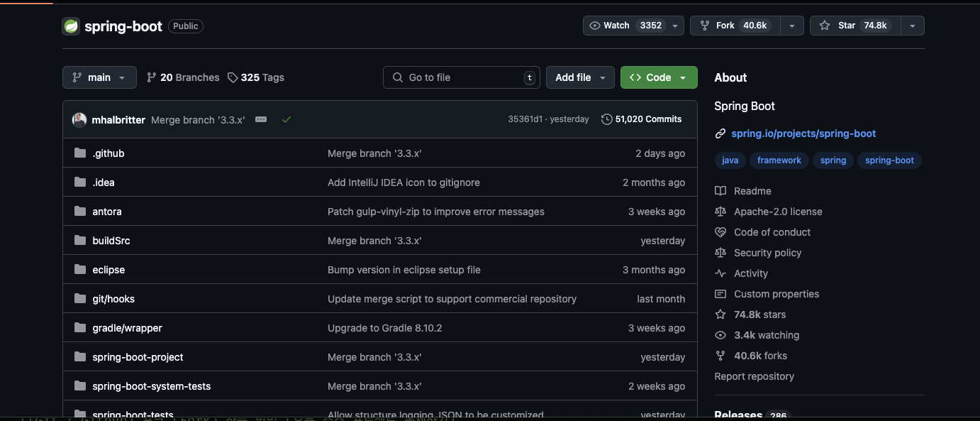Click the eye icon beside 3.4k watching
This screenshot has height=421, width=980.
point(720,335)
